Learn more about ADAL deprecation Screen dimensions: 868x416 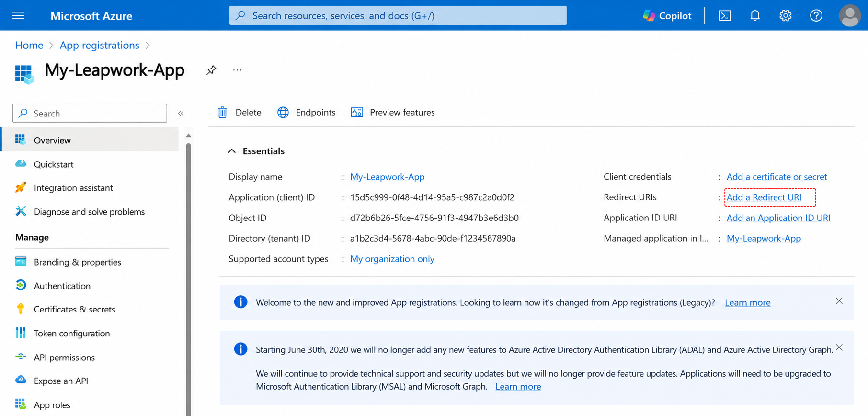[x=518, y=386]
